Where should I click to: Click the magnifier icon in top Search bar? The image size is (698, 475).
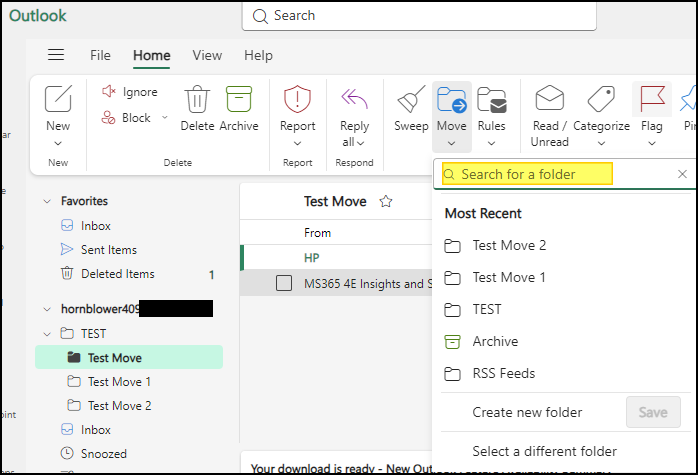[260, 16]
